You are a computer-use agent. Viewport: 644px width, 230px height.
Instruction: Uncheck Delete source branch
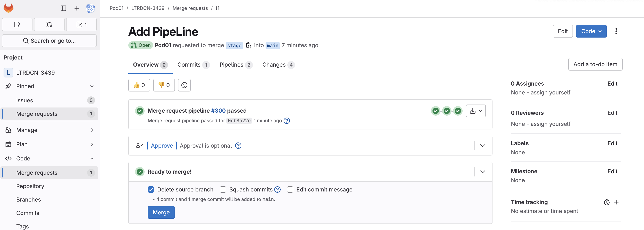151,189
